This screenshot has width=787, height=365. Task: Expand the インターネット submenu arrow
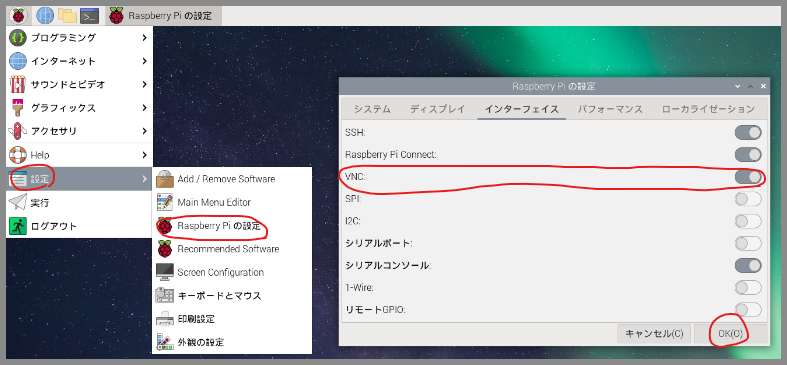pyautogui.click(x=145, y=61)
